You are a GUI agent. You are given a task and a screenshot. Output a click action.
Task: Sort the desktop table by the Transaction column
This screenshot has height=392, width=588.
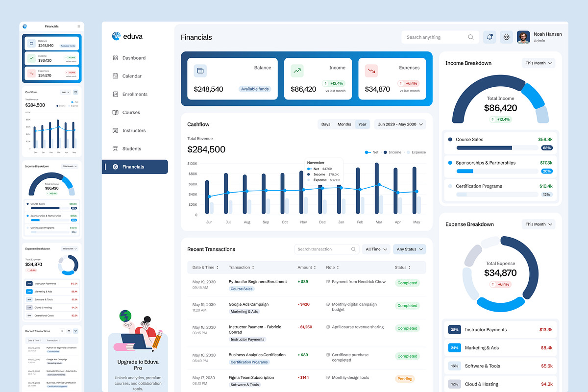[242, 268]
